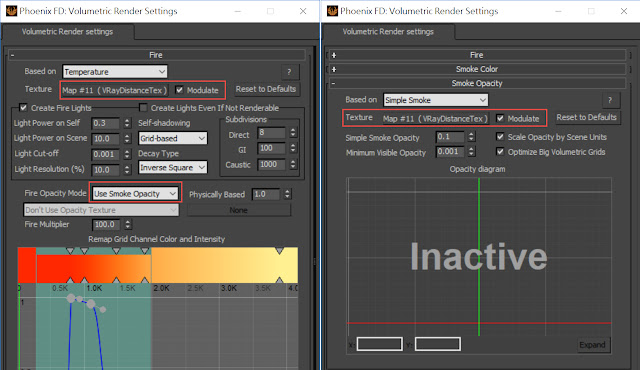Click the X coordinate field under opacity diagram
This screenshot has height=370, width=640.
(380, 344)
